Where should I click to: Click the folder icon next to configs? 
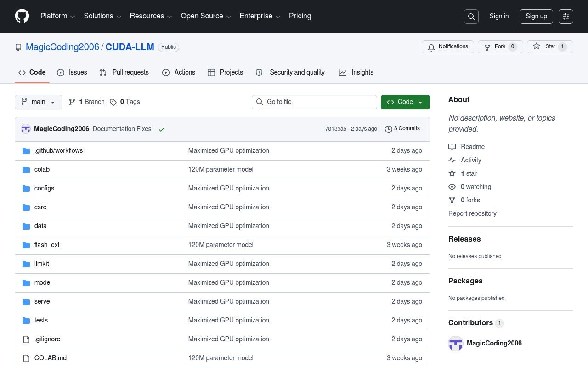(x=26, y=188)
